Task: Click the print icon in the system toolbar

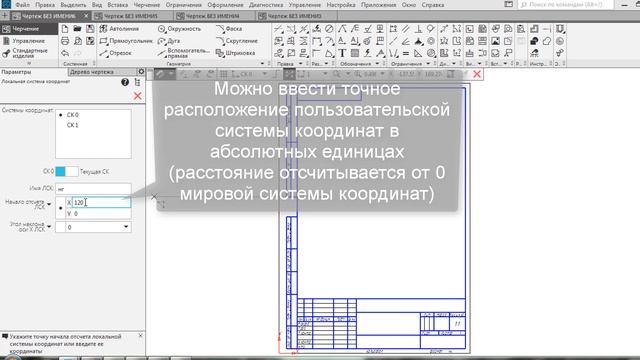Action: point(65,41)
